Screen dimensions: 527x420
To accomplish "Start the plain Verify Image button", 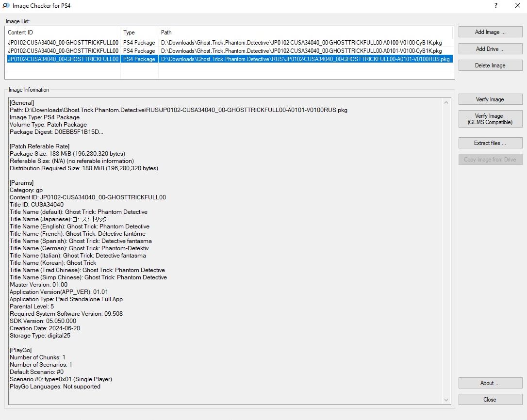I will [490, 99].
